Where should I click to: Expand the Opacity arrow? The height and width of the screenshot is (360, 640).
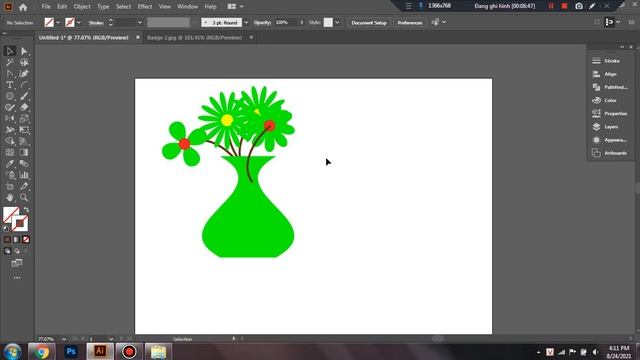302,22
